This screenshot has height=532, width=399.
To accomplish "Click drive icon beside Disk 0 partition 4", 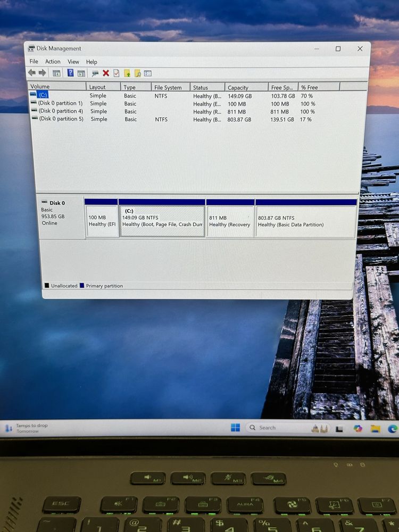I will pos(34,110).
